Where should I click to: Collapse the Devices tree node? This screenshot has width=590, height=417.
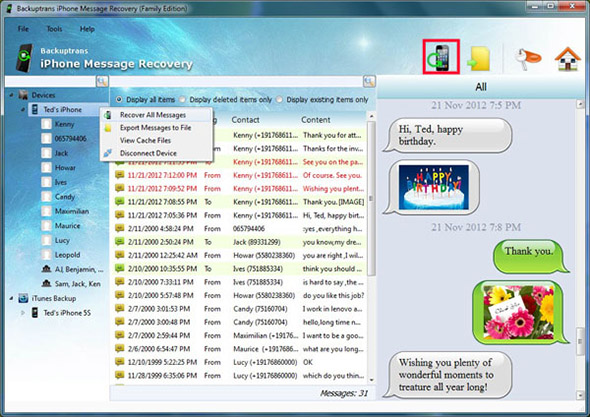tap(11, 95)
